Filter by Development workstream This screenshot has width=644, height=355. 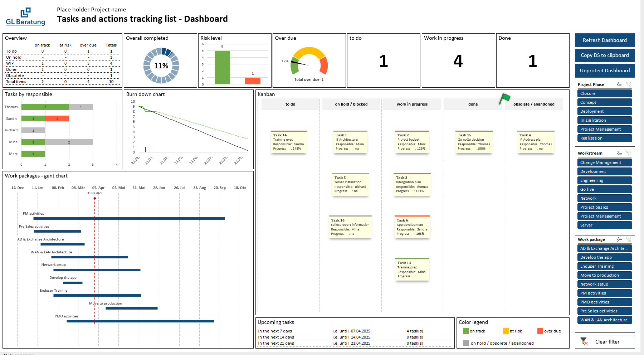pyautogui.click(x=605, y=171)
